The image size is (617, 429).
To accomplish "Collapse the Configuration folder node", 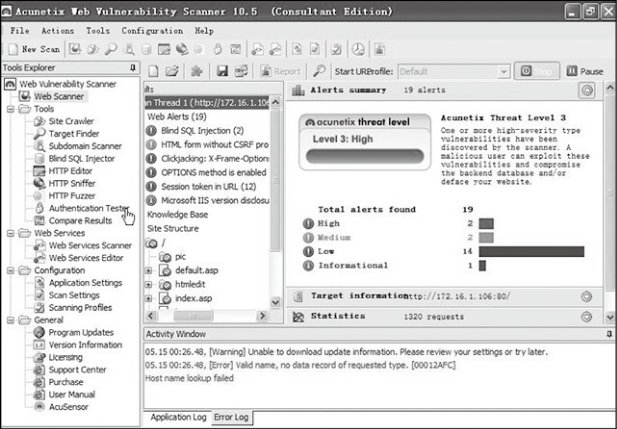I will coord(11,270).
